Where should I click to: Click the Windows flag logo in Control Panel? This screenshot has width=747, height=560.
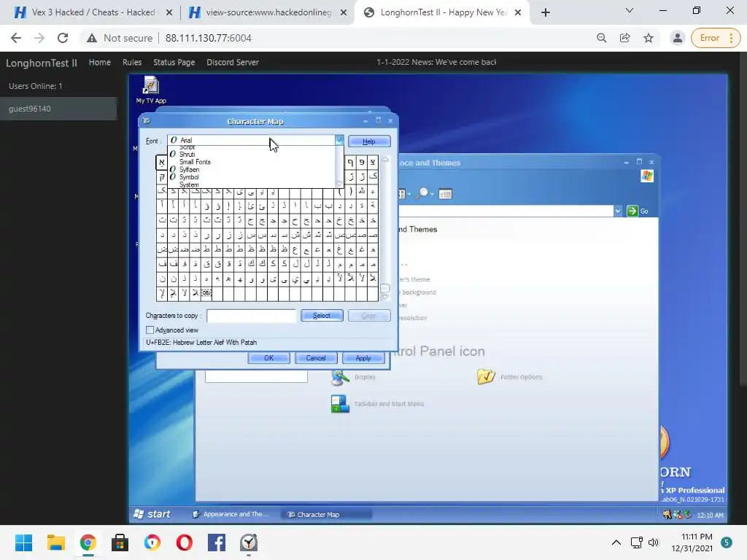(647, 176)
